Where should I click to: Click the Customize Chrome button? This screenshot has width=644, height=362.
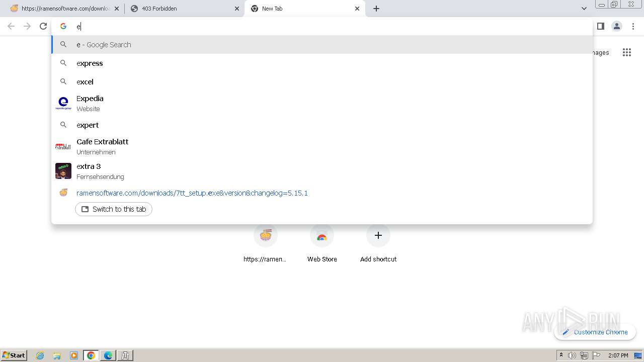click(x=595, y=332)
